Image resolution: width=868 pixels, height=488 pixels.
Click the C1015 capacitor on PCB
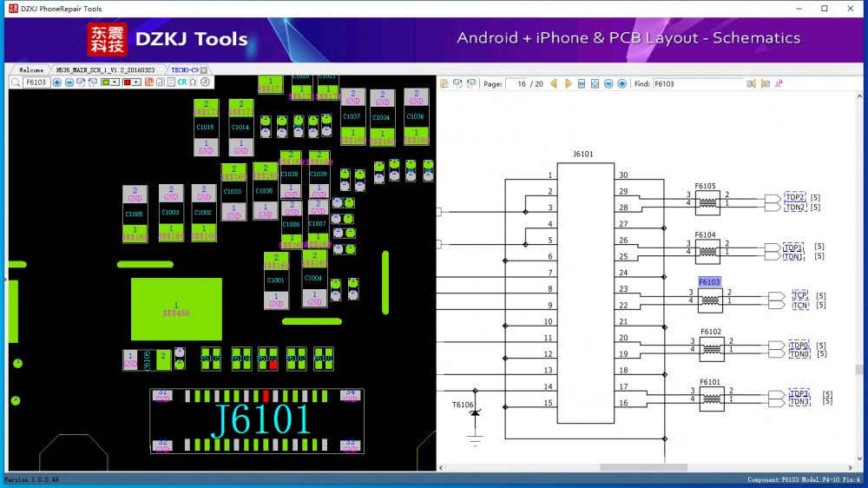(x=206, y=128)
